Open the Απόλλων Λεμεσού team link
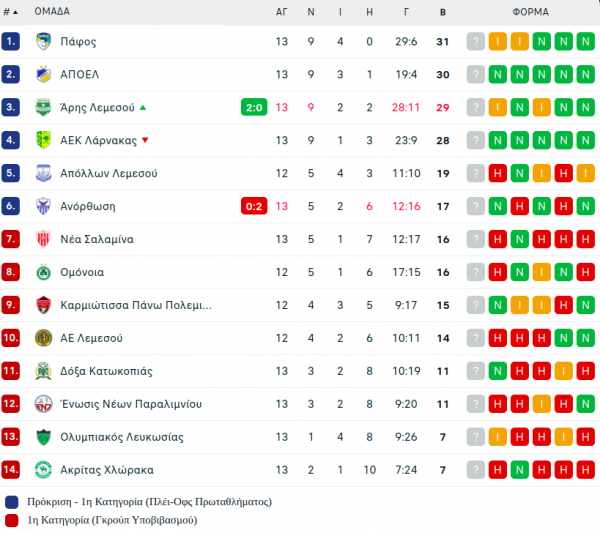Image resolution: width=600 pixels, height=533 pixels. pyautogui.click(x=109, y=173)
